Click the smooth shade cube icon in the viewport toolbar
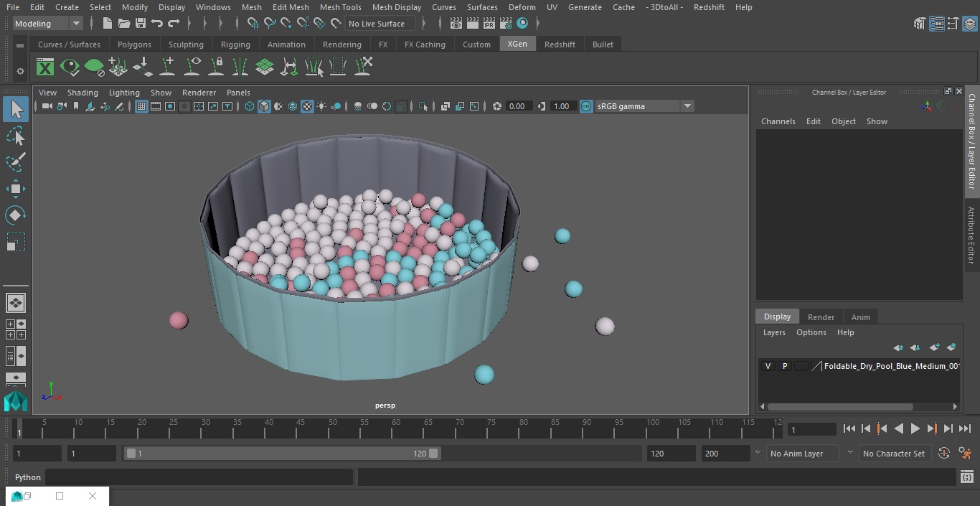The width and height of the screenshot is (980, 506). click(264, 106)
